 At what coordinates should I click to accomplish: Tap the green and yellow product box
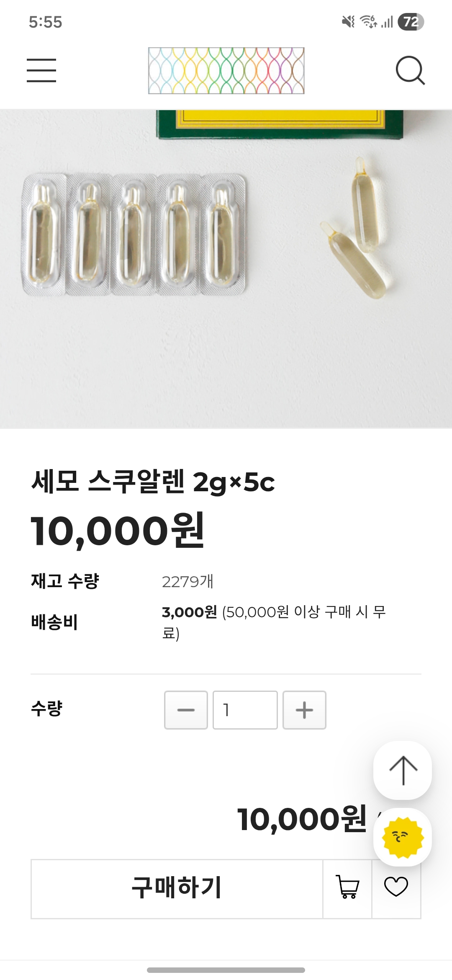click(x=280, y=124)
